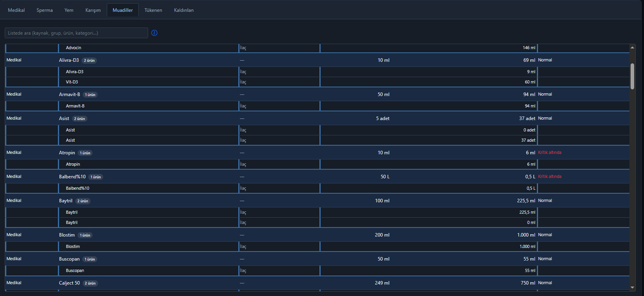The image size is (644, 296).
Task: Select the Advocin product row
Action: [x=317, y=48]
